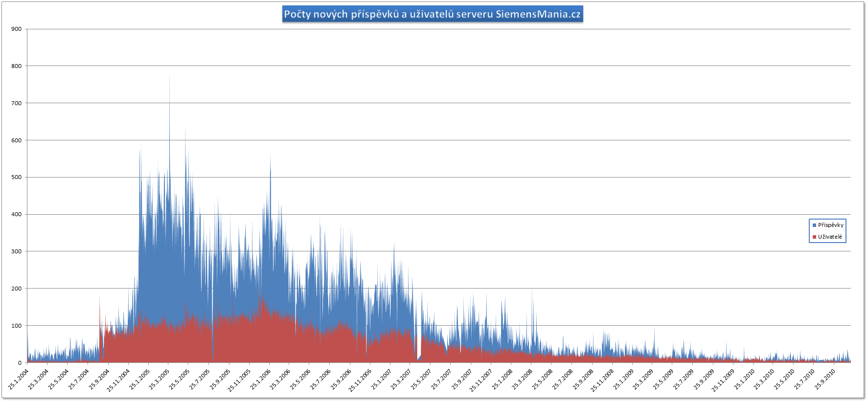Click the 400 value on the vertical axis
The height and width of the screenshot is (402, 868).
pyautogui.click(x=17, y=214)
